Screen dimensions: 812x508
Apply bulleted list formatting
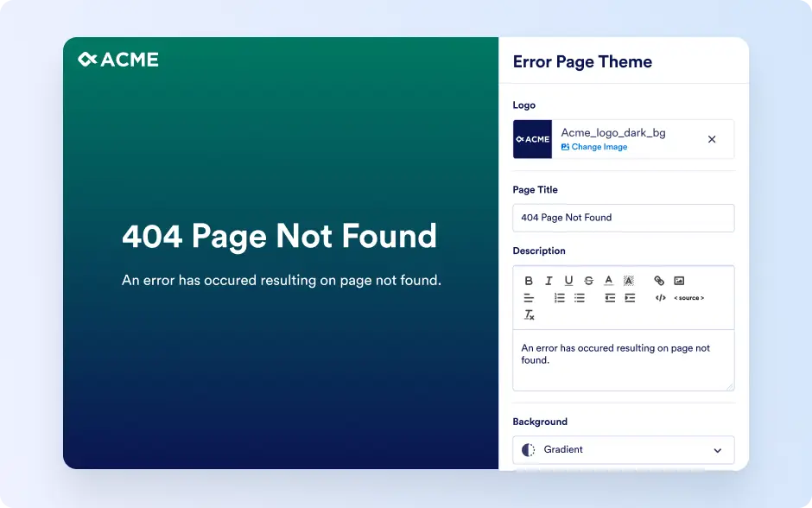(579, 298)
